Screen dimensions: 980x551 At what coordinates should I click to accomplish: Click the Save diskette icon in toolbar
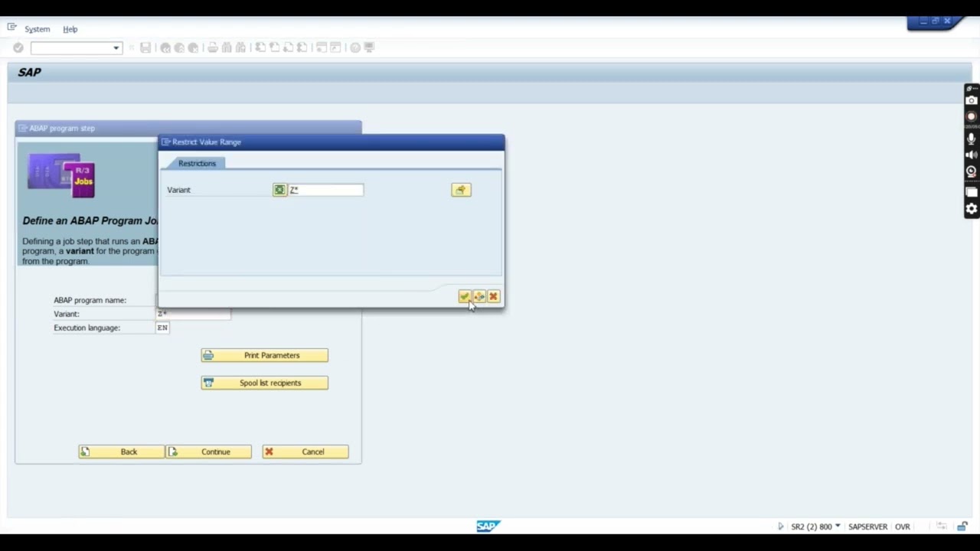tap(145, 47)
